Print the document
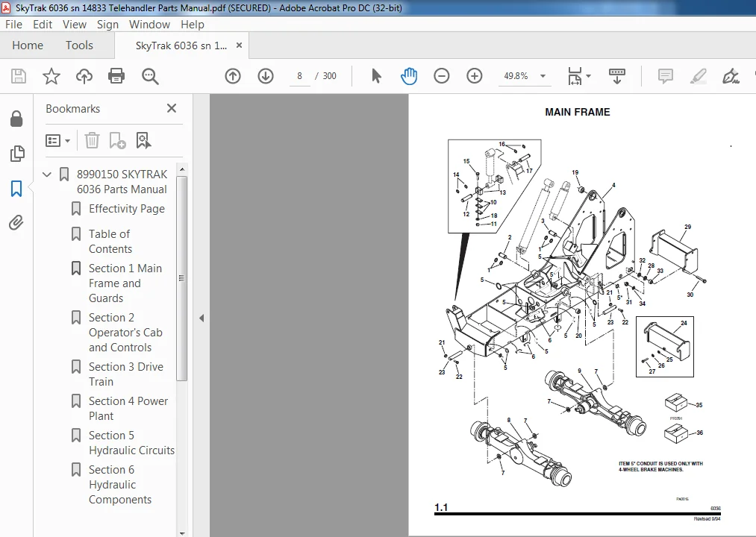 116,76
